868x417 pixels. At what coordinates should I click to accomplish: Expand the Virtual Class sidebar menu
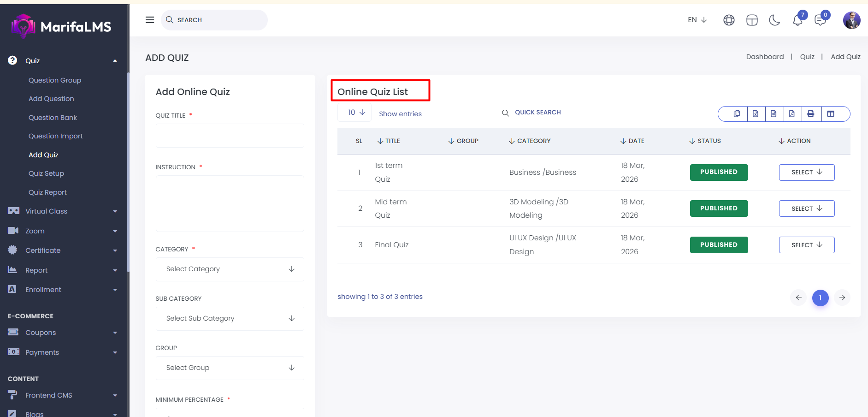coord(63,211)
